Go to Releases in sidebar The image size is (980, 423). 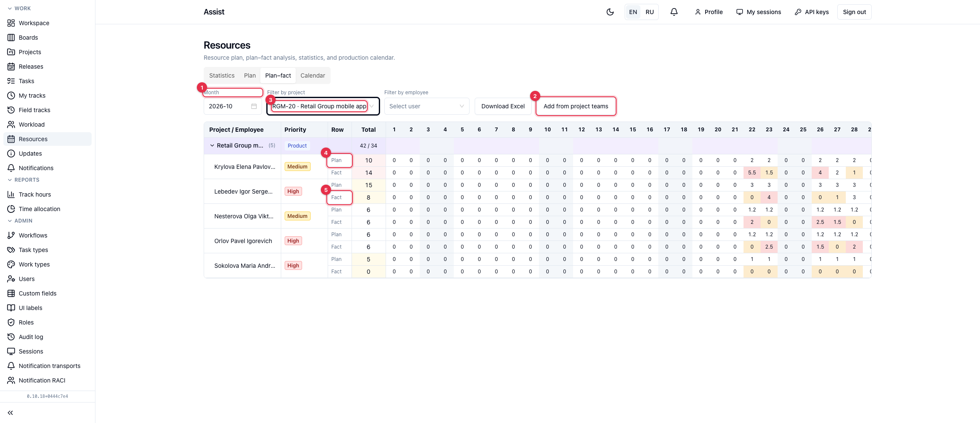(31, 67)
